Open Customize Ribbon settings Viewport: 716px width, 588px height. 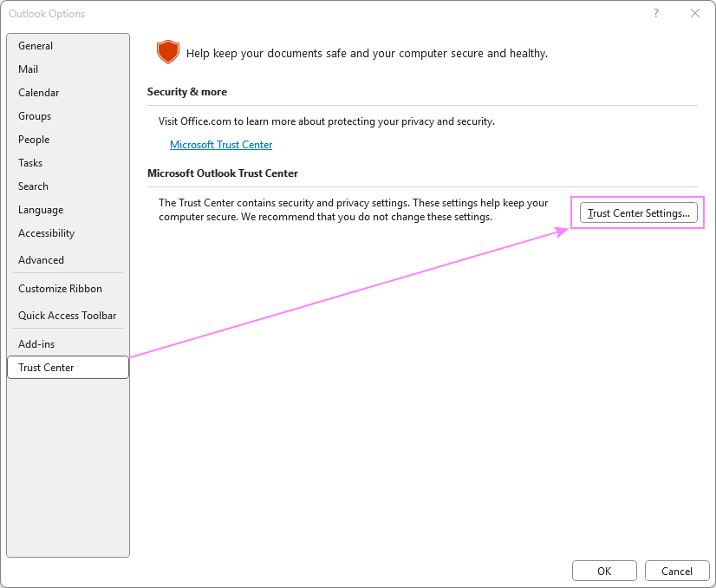click(x=68, y=289)
